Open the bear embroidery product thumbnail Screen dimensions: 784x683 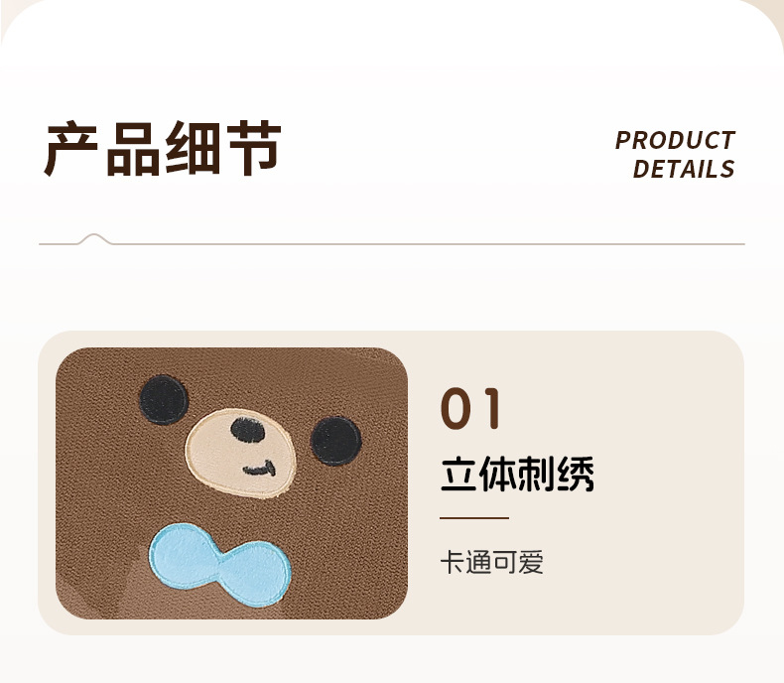tap(231, 483)
